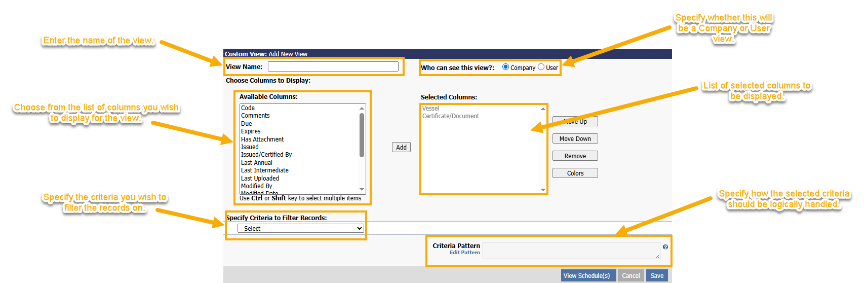868x283 pixels.
Task: Choose Last Annual from Available Columns
Action: point(257,163)
